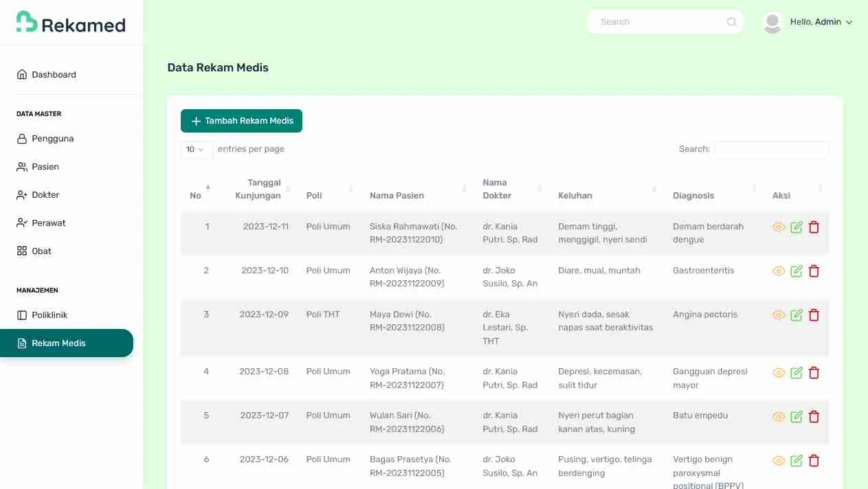Click the Obat grid icon

coord(22,251)
